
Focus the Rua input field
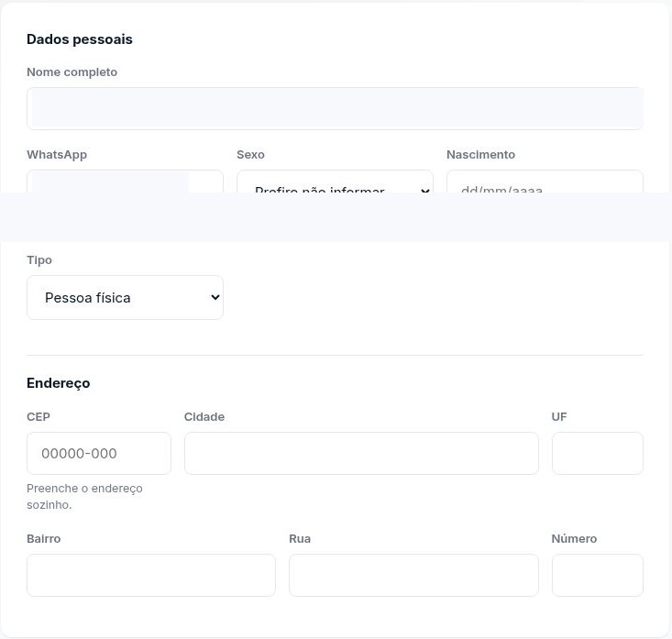[x=413, y=575]
